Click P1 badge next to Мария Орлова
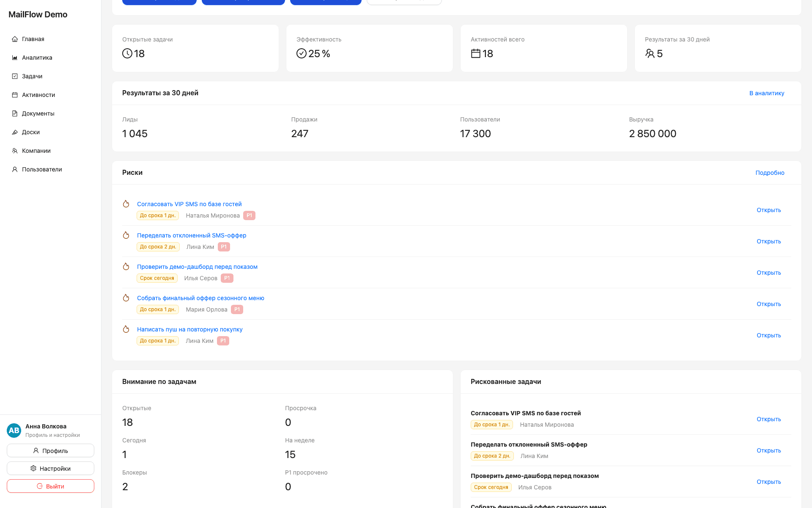Viewport: 812px width, 508px height. click(x=237, y=309)
